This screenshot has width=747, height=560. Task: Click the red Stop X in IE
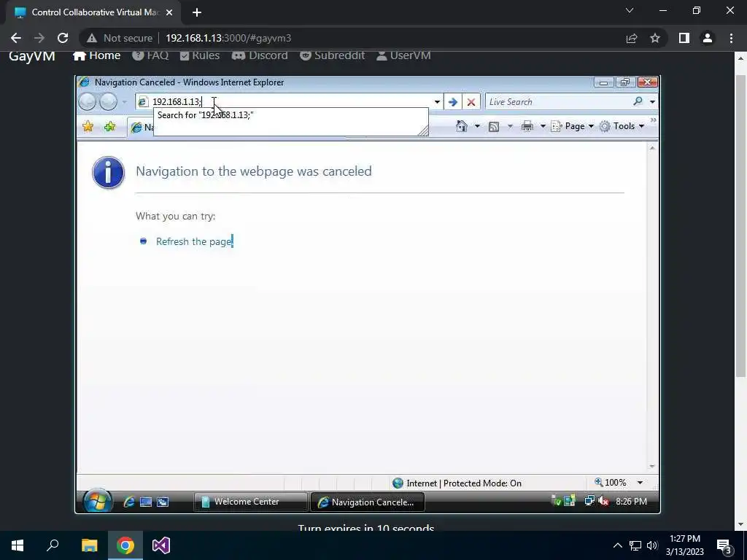[471, 102]
